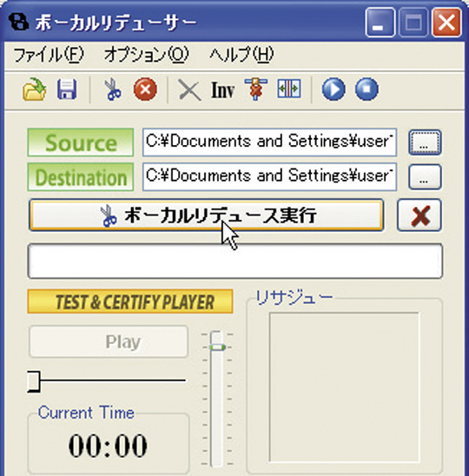Click the floppy disk save icon

tap(67, 89)
